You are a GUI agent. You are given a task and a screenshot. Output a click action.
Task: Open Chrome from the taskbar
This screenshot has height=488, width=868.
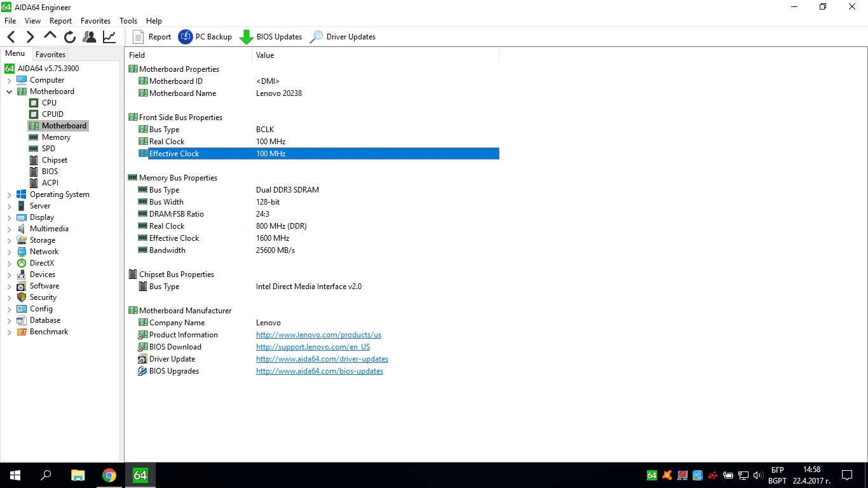coord(109,475)
